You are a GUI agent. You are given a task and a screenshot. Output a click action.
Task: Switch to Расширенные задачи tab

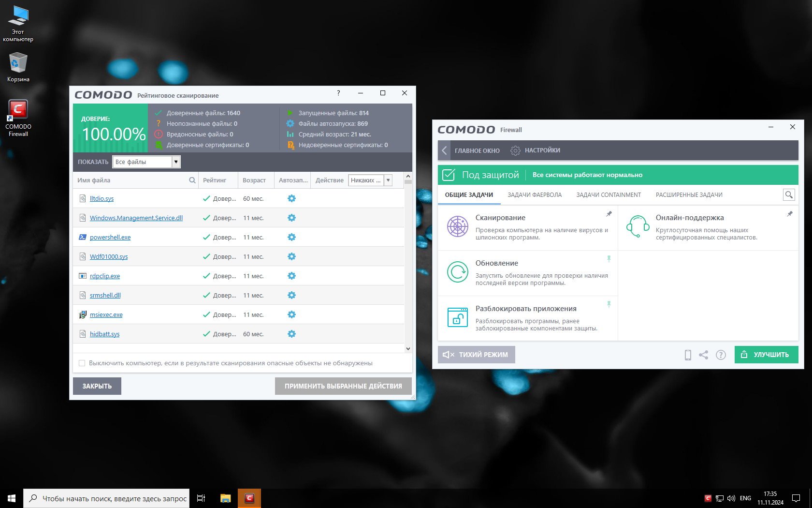[689, 195]
